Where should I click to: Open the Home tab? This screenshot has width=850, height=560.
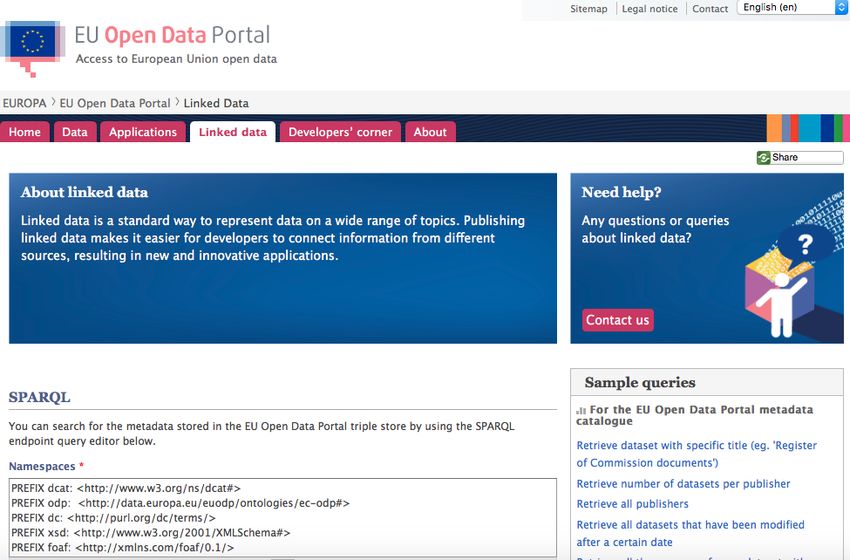24,132
